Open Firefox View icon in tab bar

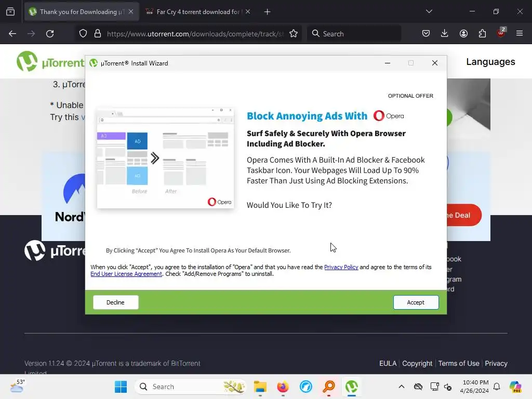tap(10, 12)
